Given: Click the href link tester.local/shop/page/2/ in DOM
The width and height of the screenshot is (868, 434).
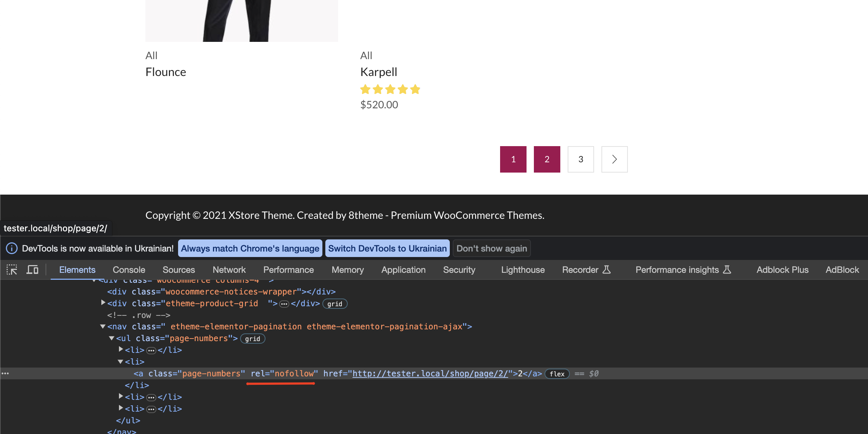Looking at the screenshot, I should (430, 374).
